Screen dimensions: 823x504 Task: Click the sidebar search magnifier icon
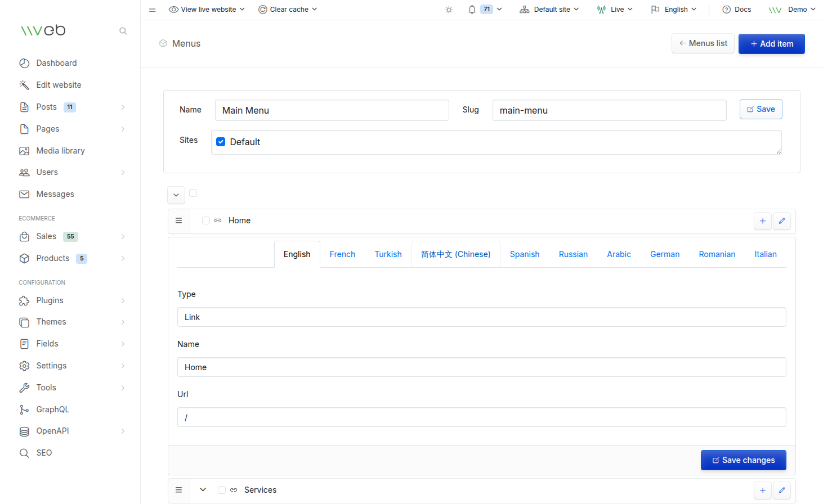pos(123,31)
